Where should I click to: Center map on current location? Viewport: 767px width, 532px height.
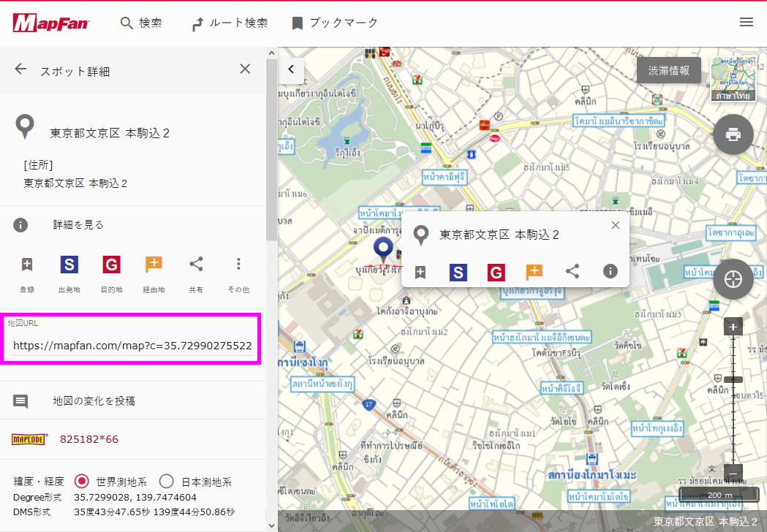(x=733, y=279)
